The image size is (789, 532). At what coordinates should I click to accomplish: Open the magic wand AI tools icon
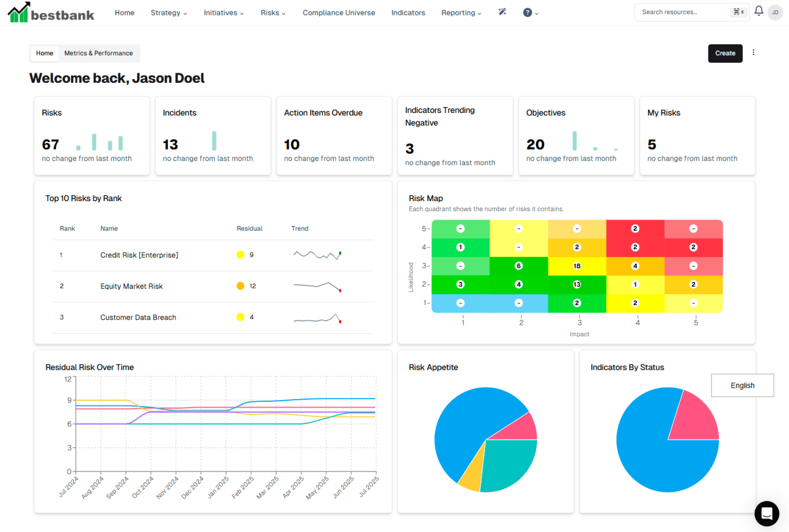502,13
